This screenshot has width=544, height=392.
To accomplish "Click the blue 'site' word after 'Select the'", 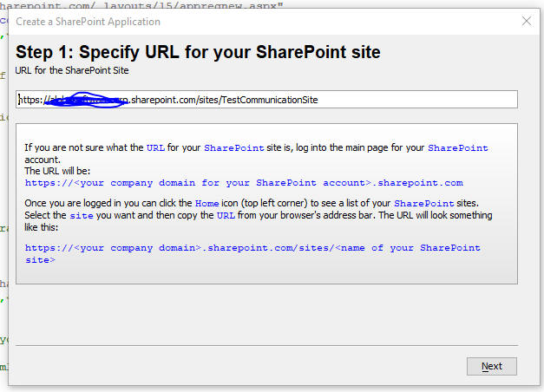I will tap(82, 215).
